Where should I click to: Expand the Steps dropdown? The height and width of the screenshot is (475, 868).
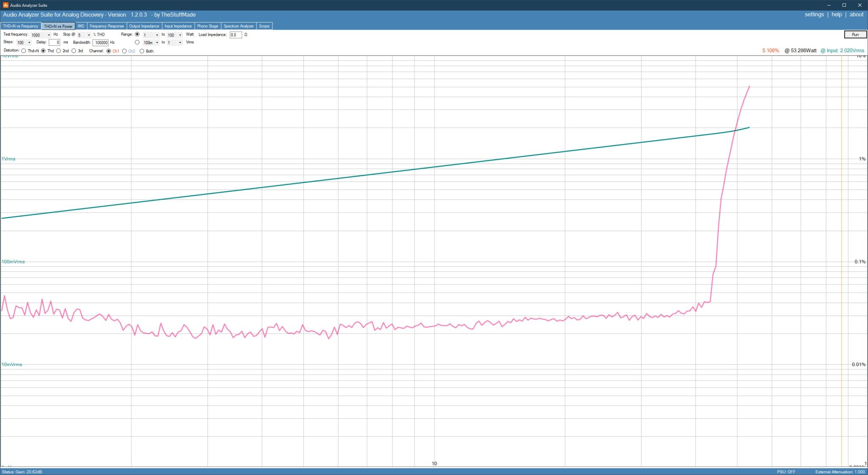pyautogui.click(x=29, y=42)
